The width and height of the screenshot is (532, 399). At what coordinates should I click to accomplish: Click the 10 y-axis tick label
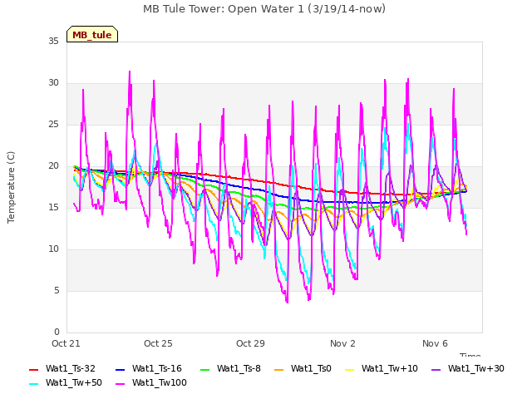tap(53, 249)
